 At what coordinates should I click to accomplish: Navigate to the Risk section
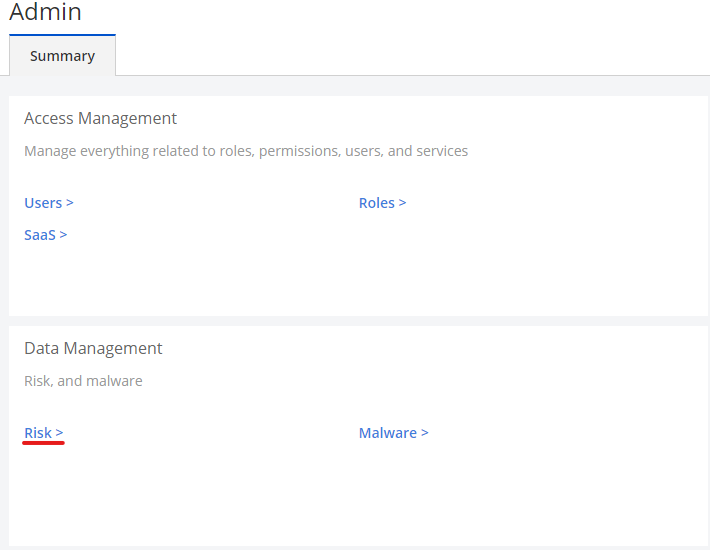pos(38,433)
